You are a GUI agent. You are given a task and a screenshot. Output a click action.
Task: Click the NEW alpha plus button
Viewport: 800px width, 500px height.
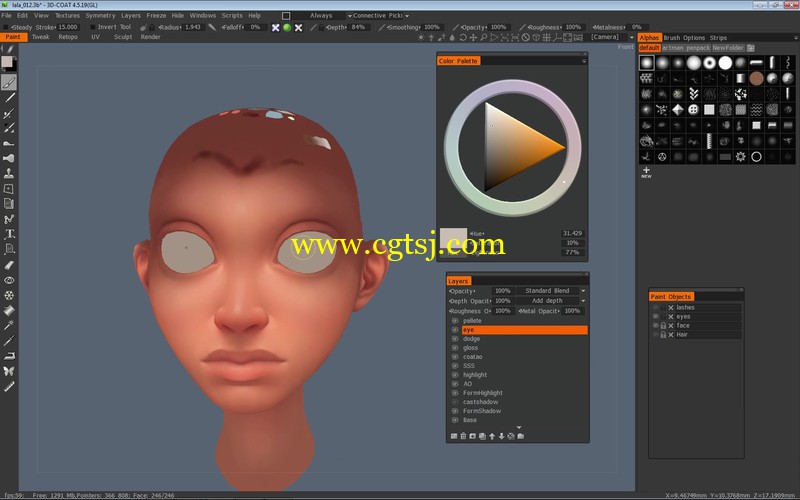click(x=646, y=172)
